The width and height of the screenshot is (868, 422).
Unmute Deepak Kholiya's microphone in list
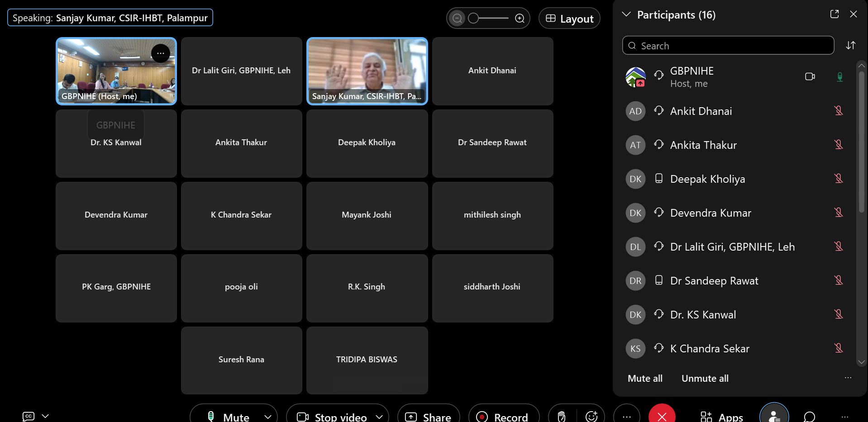(x=838, y=179)
